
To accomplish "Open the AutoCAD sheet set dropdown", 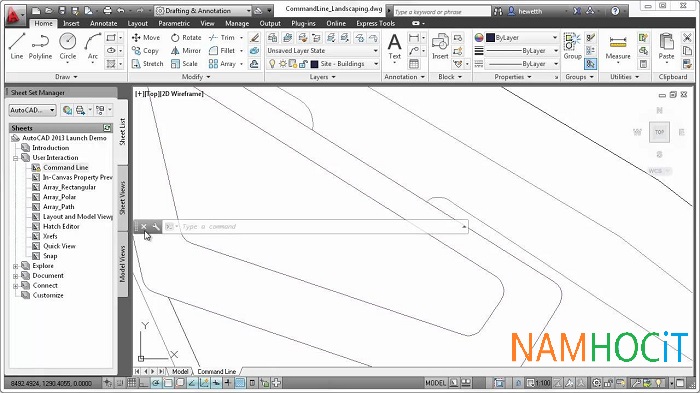I will click(x=32, y=110).
